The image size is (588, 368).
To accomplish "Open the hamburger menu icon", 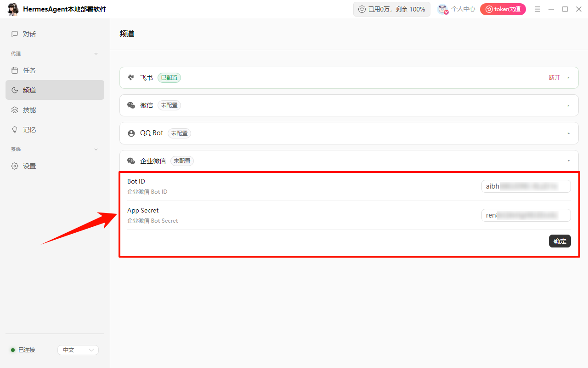I will (x=537, y=9).
